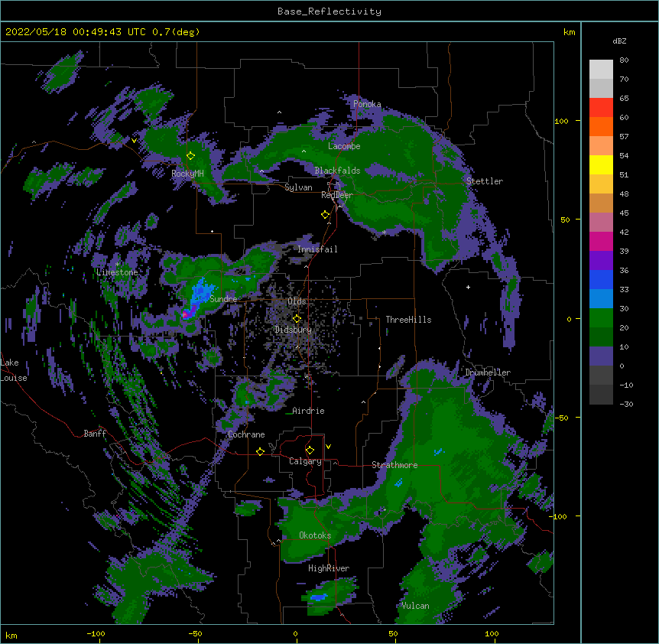Click the Base_Reflectivity title
The height and width of the screenshot is (644, 659).
pyautogui.click(x=329, y=11)
